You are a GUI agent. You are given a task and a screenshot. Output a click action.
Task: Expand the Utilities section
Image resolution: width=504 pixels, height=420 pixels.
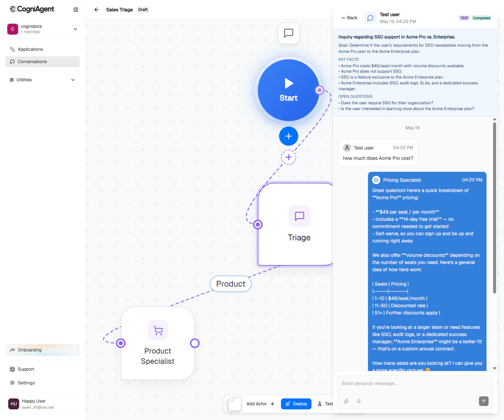(x=42, y=80)
